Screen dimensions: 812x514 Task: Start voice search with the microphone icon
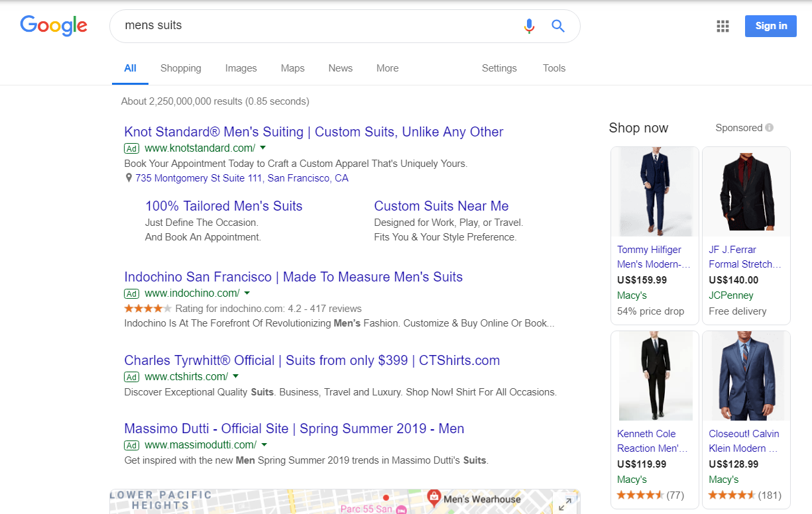pos(529,26)
